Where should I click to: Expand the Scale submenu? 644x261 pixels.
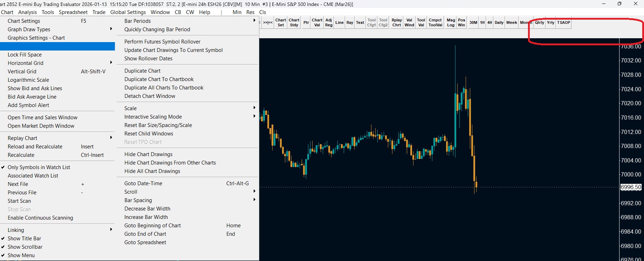point(187,108)
